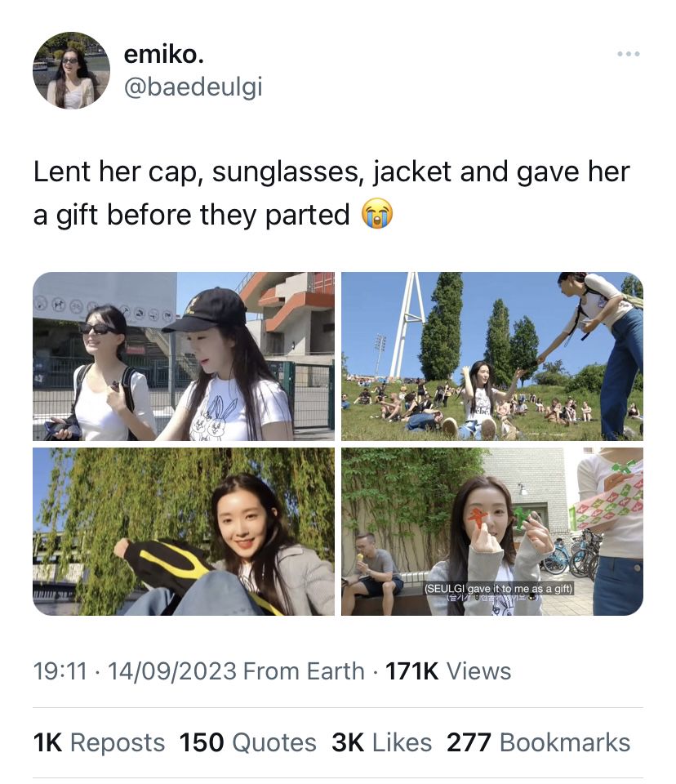This screenshot has width=676, height=784.
Task: Open the 150 Quotes list
Action: 247,742
